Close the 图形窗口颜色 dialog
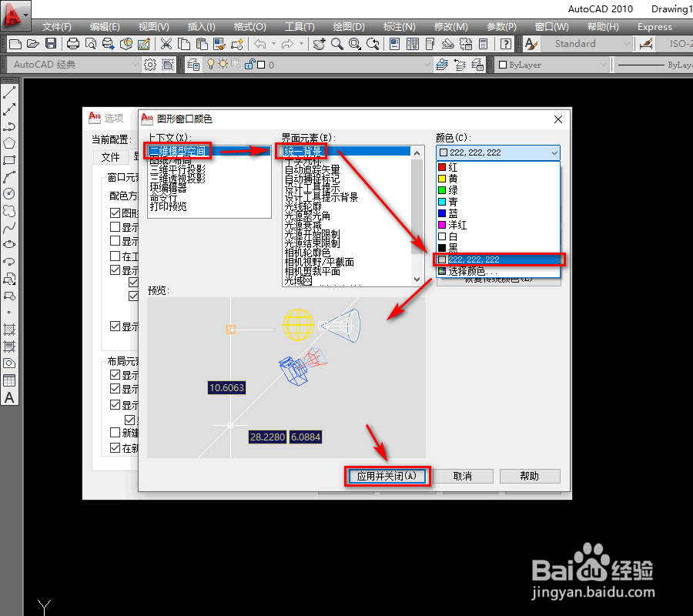Screen dimensions: 693x616 [x=558, y=119]
